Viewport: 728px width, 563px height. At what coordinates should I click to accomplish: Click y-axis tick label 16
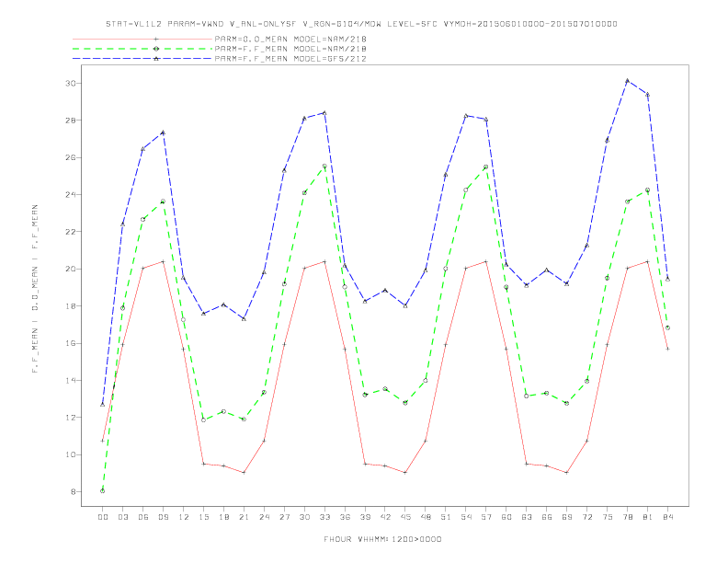(x=71, y=343)
